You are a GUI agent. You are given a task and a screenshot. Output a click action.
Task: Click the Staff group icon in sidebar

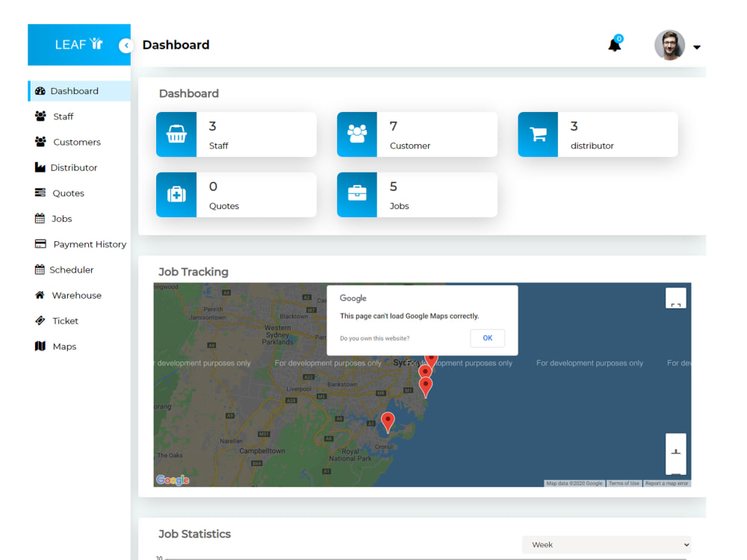(x=40, y=116)
